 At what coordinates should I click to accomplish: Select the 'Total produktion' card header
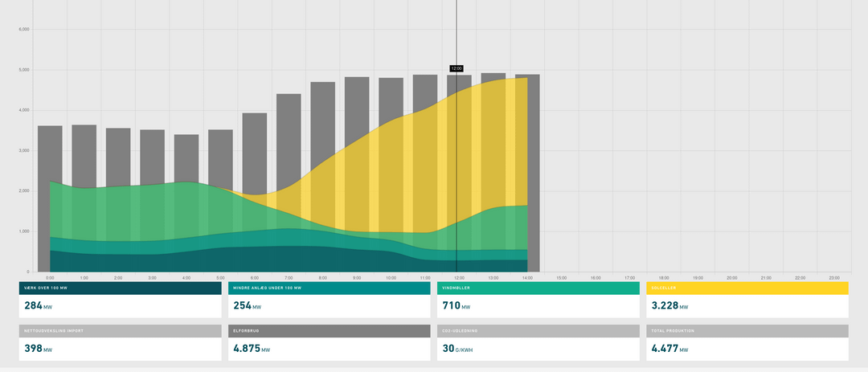(x=747, y=331)
